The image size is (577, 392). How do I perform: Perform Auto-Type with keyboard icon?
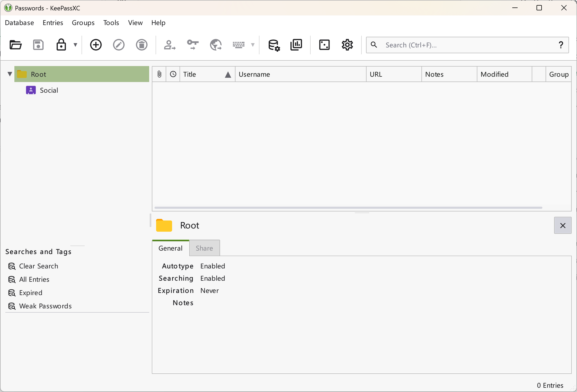(x=239, y=45)
